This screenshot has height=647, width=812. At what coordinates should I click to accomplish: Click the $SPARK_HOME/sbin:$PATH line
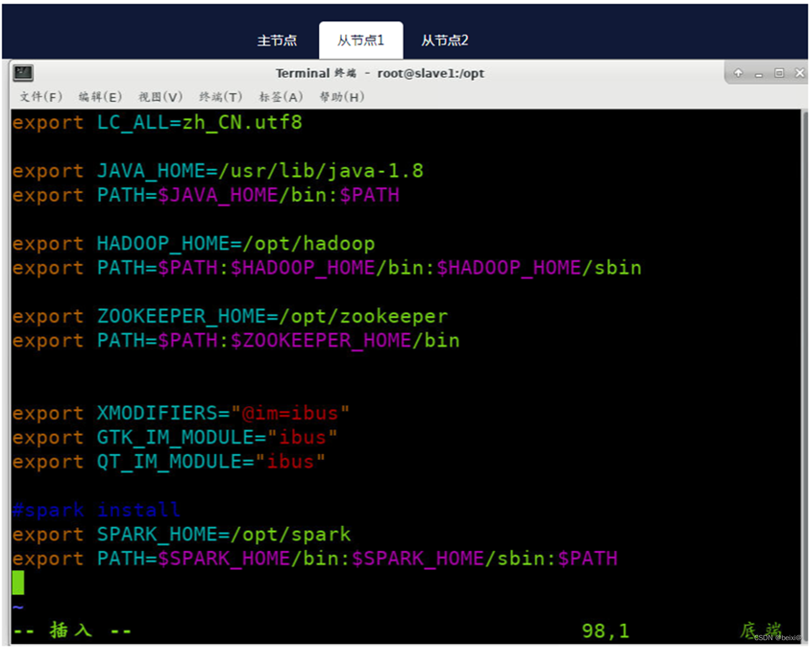pos(315,558)
